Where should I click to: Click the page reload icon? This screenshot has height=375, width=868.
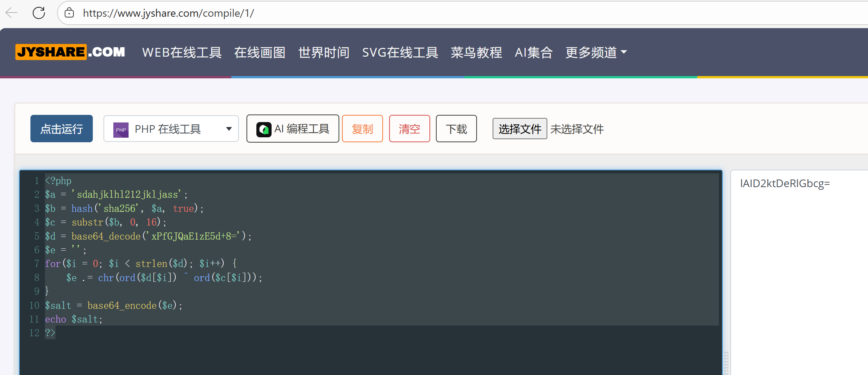click(x=39, y=13)
